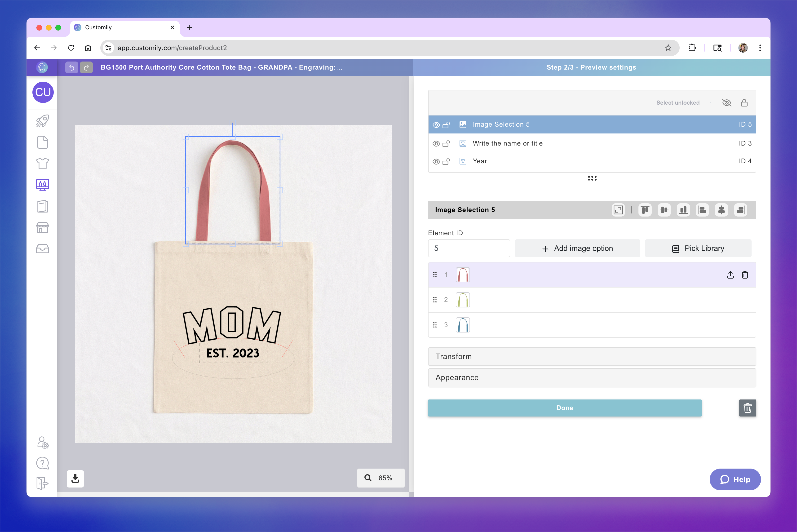Click the rocket icon in left sidebar
This screenshot has height=532, width=797.
42,121
